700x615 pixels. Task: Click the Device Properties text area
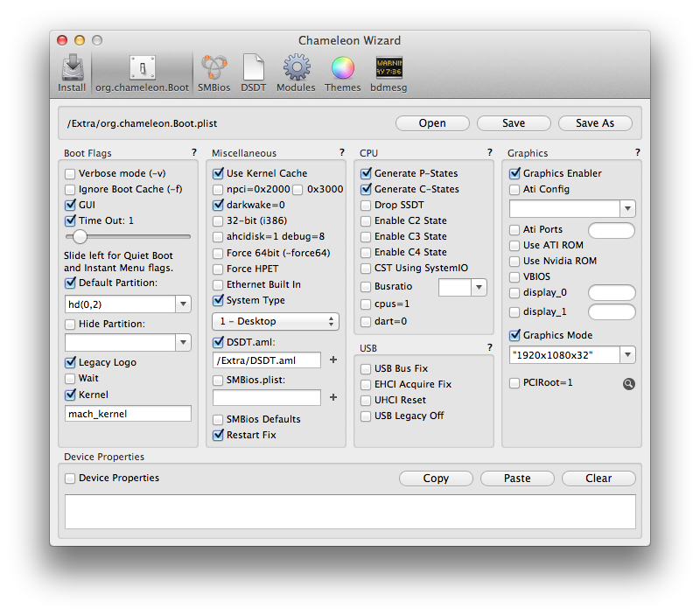coord(351,512)
